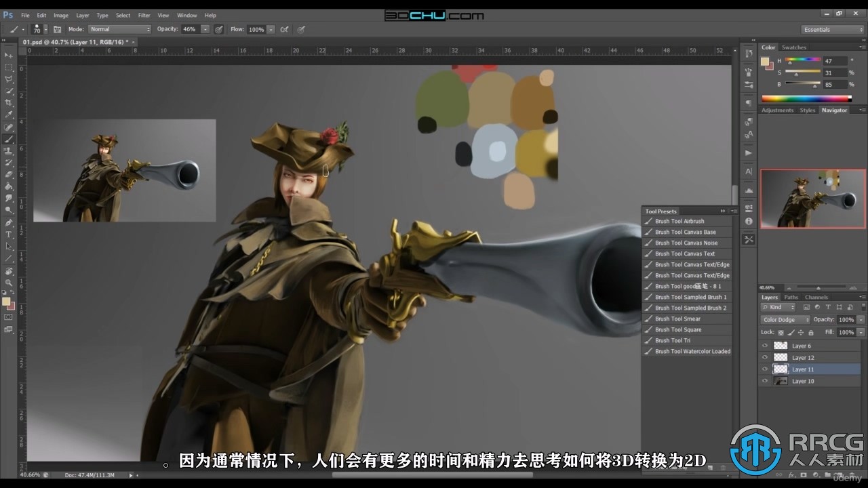Choose Brush Tool Watercolor Loaded preset
This screenshot has height=488, width=868.
(688, 351)
